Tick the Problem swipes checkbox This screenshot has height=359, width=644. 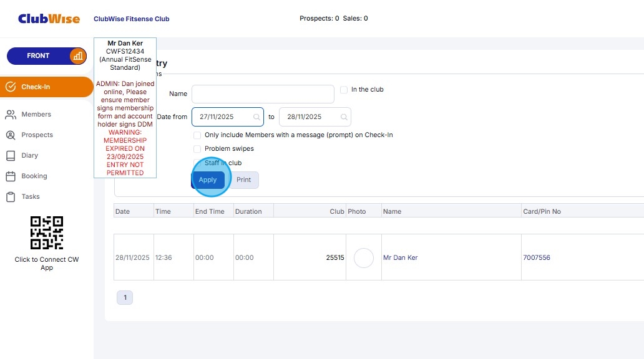click(x=197, y=148)
